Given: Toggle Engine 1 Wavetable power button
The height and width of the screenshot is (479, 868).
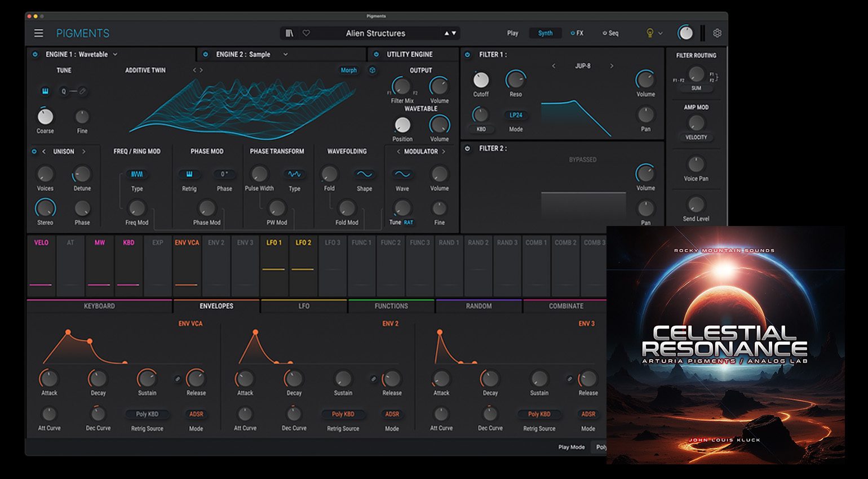Looking at the screenshot, I should tap(35, 55).
